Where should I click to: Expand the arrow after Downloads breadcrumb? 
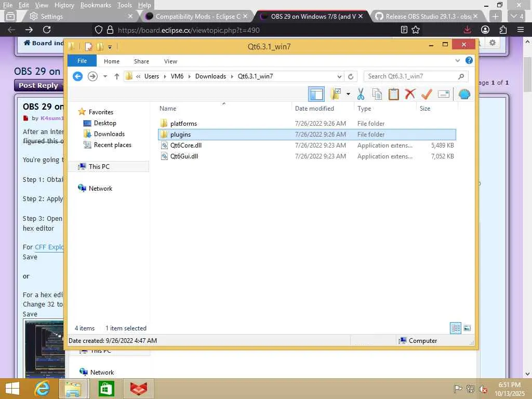[x=232, y=76]
